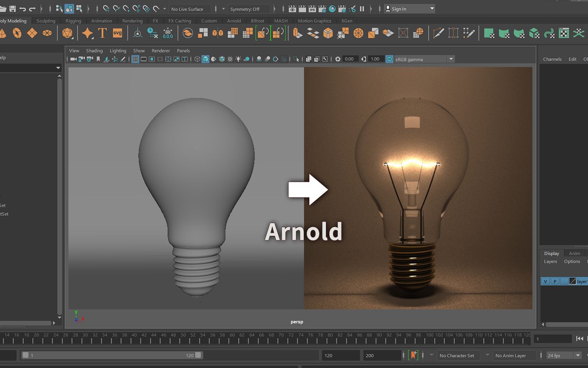The image size is (588, 368).
Task: Click the end frame field showing 200
Action: [x=382, y=355]
